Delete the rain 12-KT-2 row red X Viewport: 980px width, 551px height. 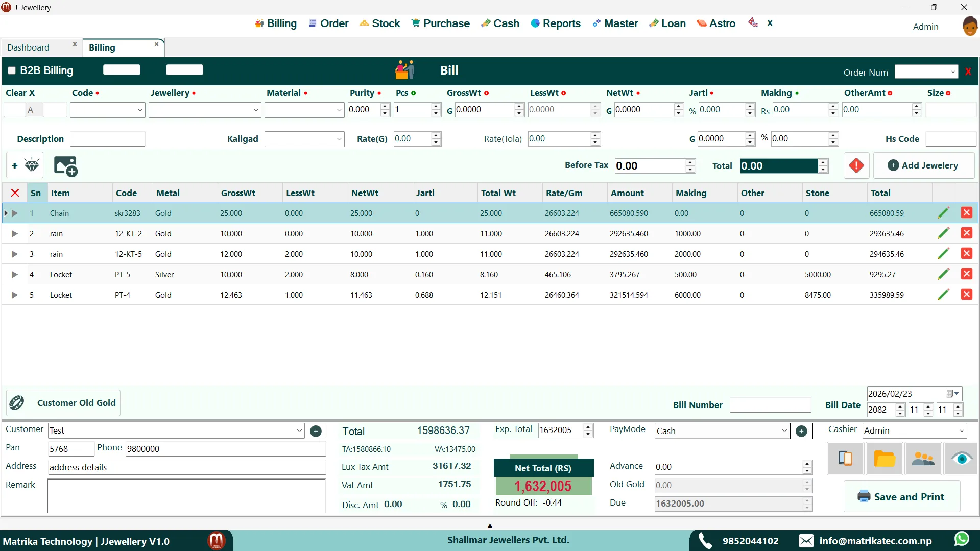click(x=966, y=233)
